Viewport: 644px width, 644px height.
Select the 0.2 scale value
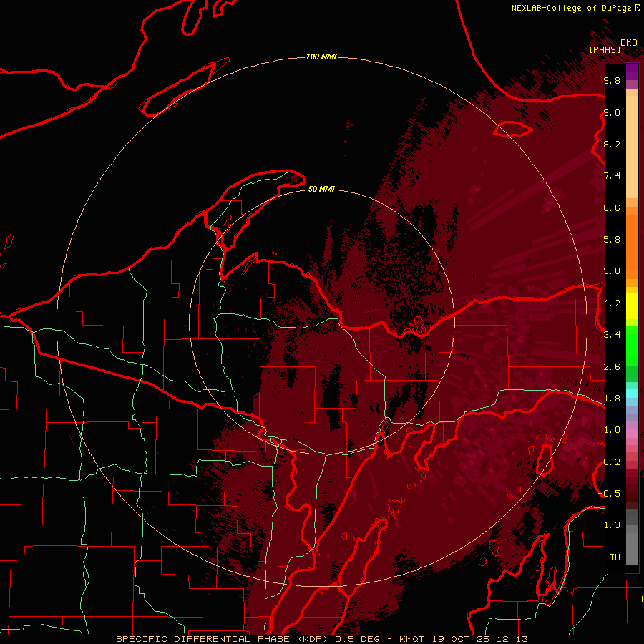click(612, 462)
